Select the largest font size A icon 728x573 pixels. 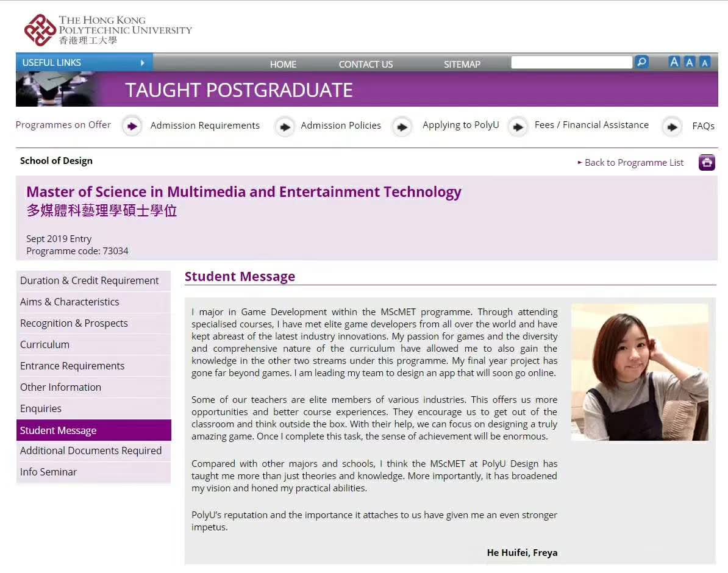[674, 62]
